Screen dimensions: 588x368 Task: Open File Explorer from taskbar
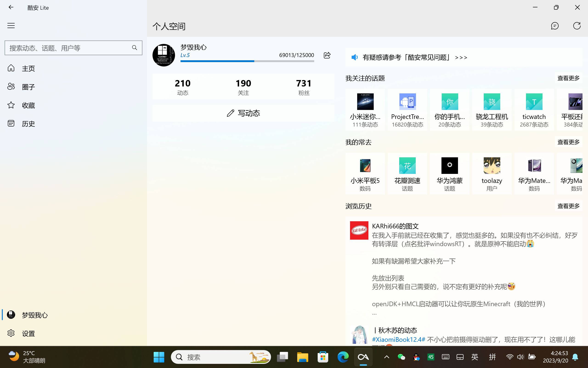(302, 357)
